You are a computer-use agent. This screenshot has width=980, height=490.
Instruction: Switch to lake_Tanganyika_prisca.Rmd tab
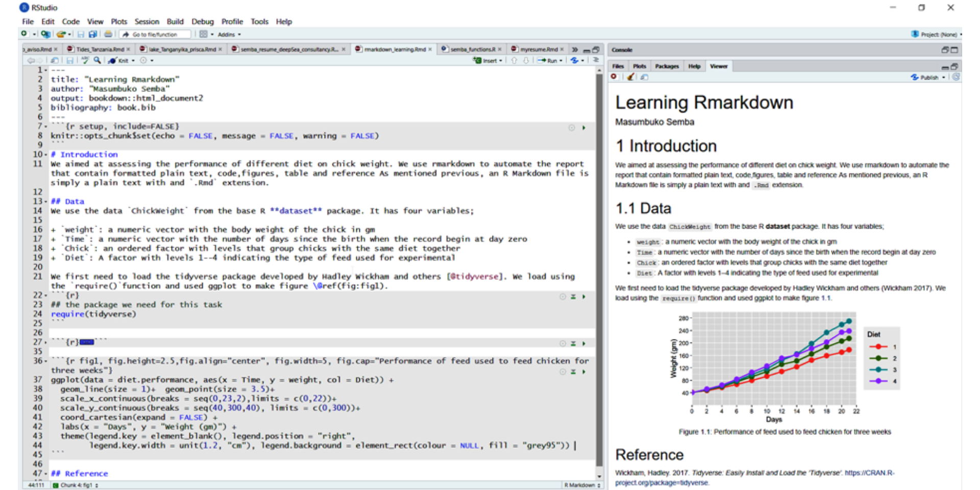181,50
